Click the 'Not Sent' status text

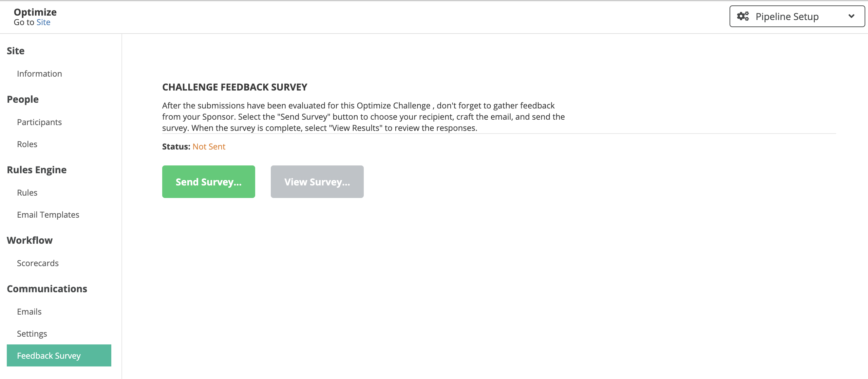(x=209, y=146)
